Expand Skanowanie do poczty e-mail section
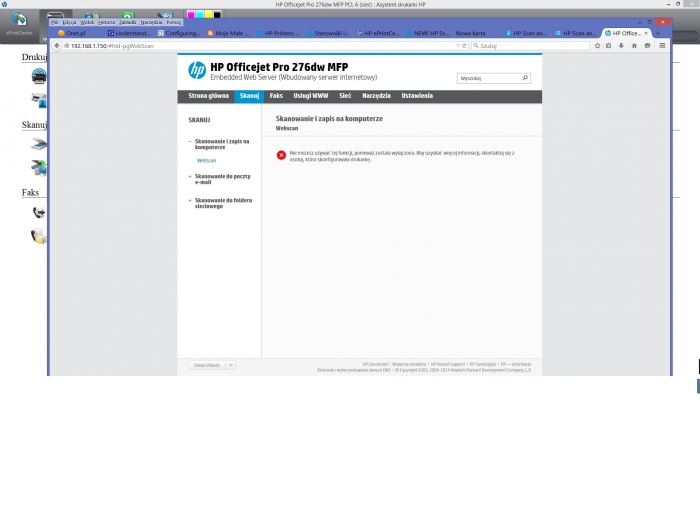Screen dimensions: 700x511 coord(190,177)
